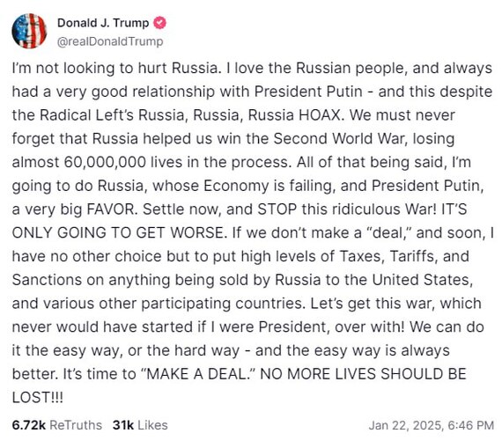The width and height of the screenshot is (502, 448).
Task: Click "President Putin" in the second line
Action: [x=308, y=92]
